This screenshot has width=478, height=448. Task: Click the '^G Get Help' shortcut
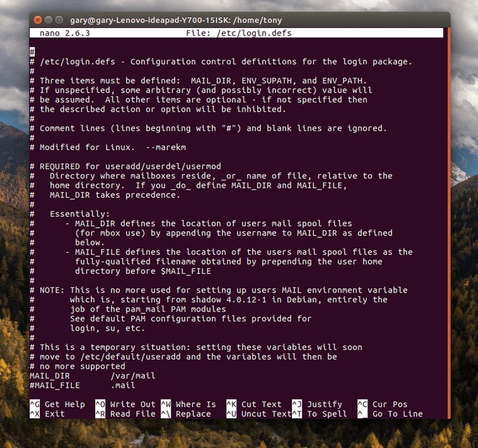(57, 404)
